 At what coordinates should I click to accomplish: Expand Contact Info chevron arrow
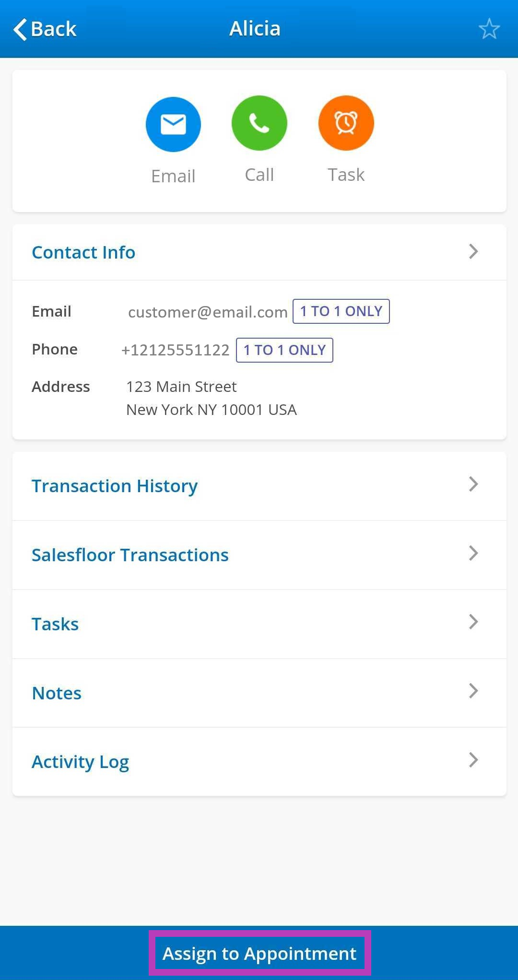click(x=473, y=251)
